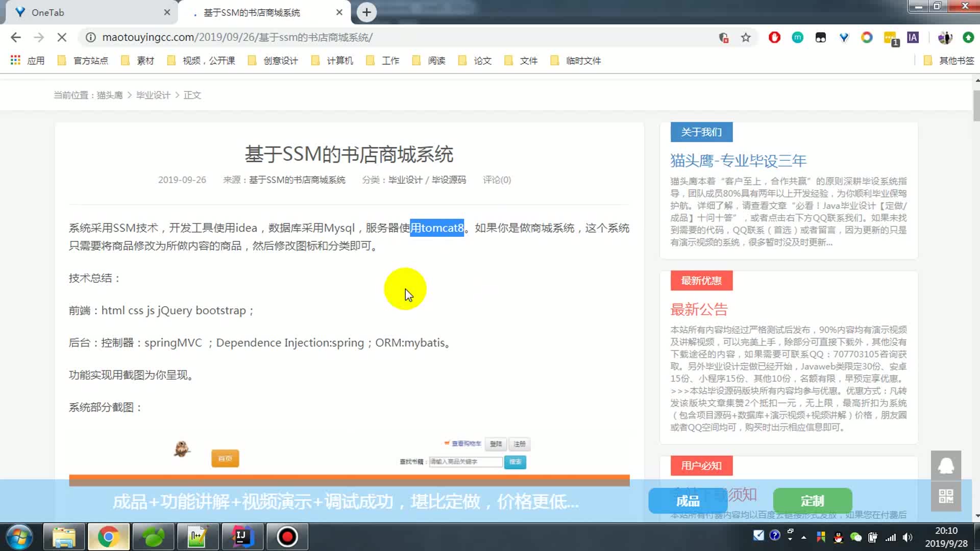Jump to 评论(0) comments
This screenshot has height=551, width=980.
[497, 180]
